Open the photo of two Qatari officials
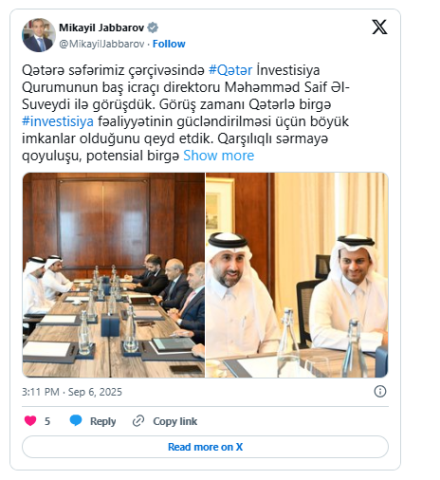Screen dimensions: 440x480 coord(297,275)
